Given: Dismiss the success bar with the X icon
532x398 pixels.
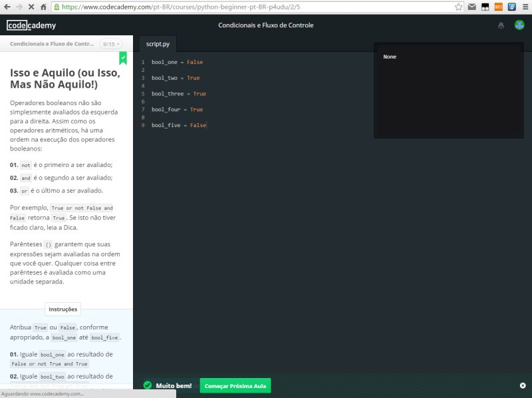Looking at the screenshot, I should pos(523,385).
